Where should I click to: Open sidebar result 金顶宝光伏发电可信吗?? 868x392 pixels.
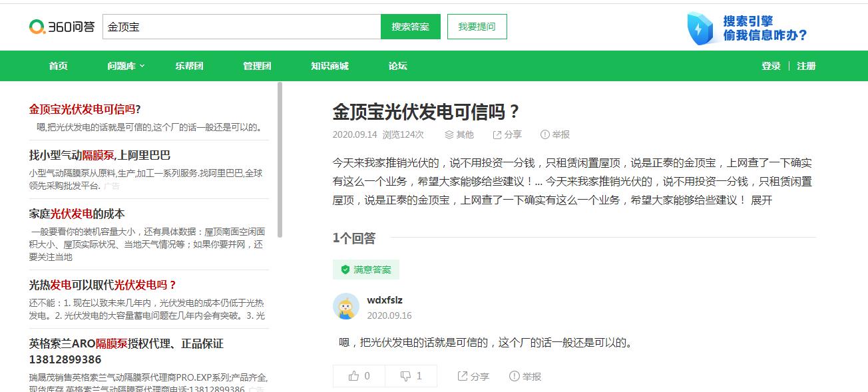point(85,109)
